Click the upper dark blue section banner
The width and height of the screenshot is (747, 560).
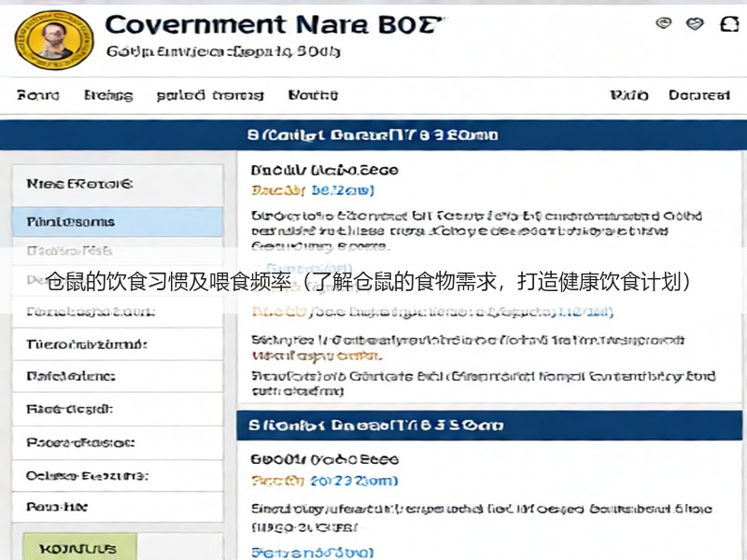373,135
